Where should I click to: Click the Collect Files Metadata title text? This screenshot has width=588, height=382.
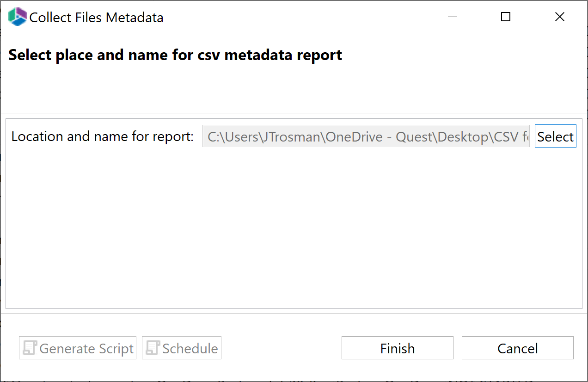(96, 17)
